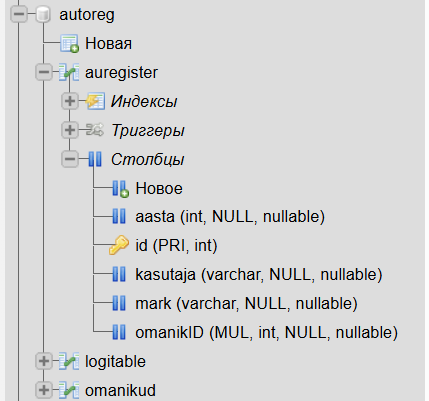Expand the logitable table node
The height and width of the screenshot is (401, 429).
click(x=44, y=361)
